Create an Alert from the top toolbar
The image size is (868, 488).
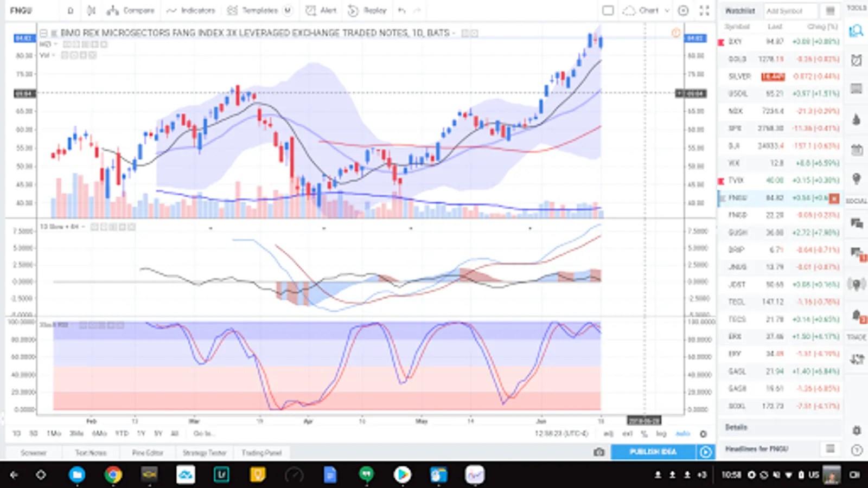321,10
